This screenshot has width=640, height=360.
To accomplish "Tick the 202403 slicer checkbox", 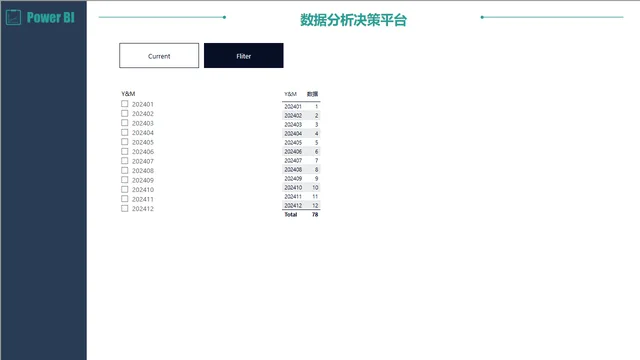I will tap(124, 123).
